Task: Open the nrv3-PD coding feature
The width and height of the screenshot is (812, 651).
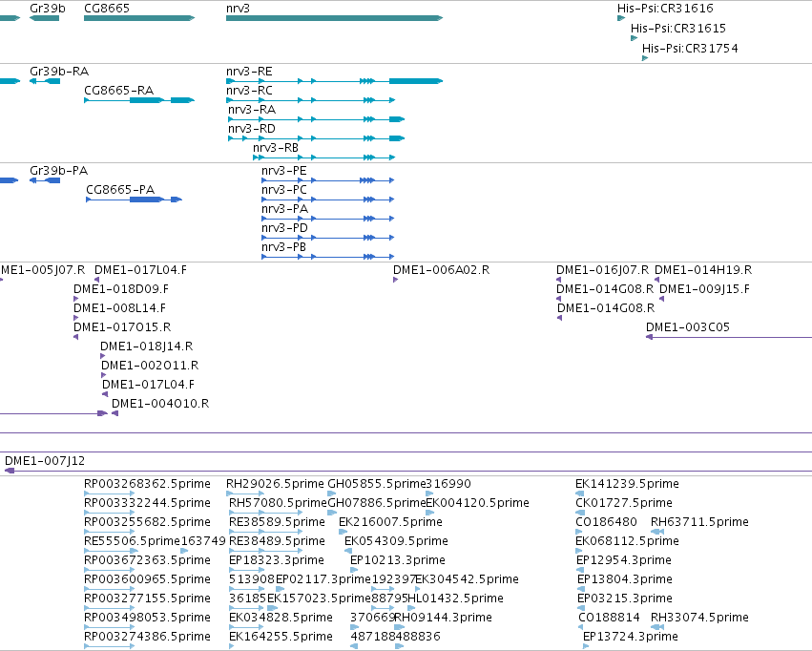Action: click(x=284, y=228)
